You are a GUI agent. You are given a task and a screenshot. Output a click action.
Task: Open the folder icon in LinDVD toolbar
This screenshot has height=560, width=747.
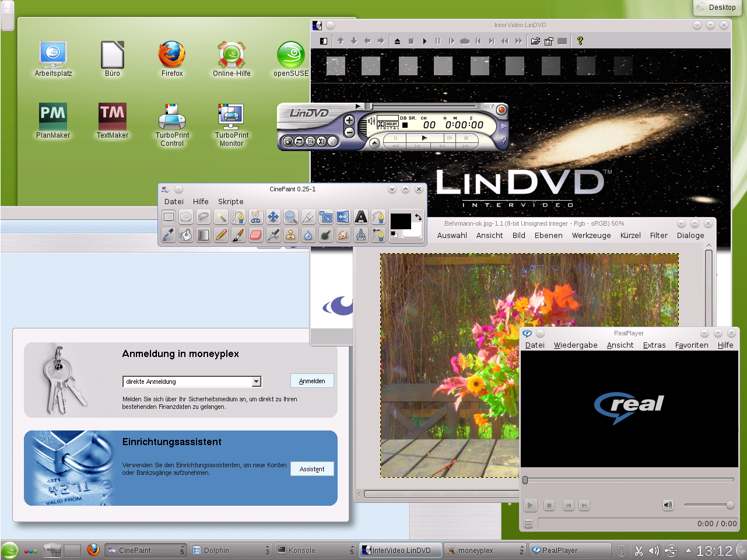535,41
